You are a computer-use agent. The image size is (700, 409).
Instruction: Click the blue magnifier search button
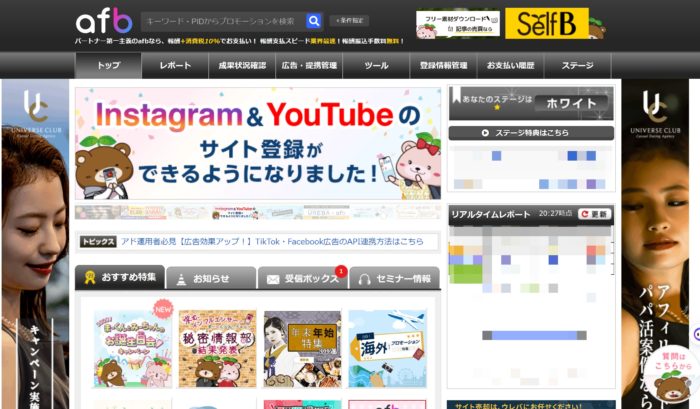tap(314, 20)
